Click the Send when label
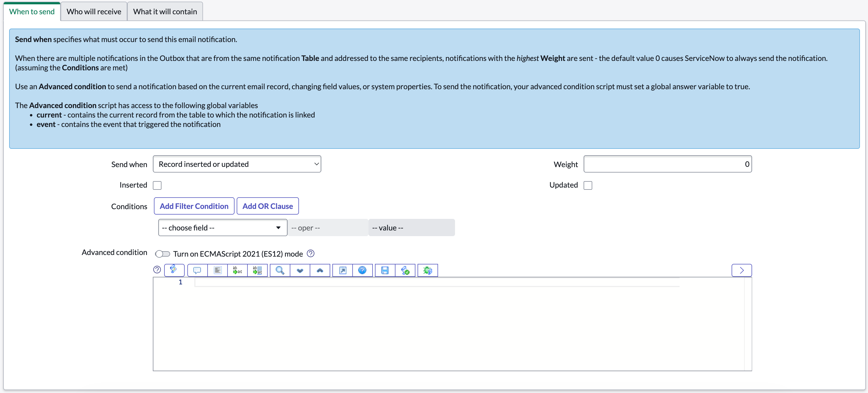The height and width of the screenshot is (393, 868). coord(129,164)
